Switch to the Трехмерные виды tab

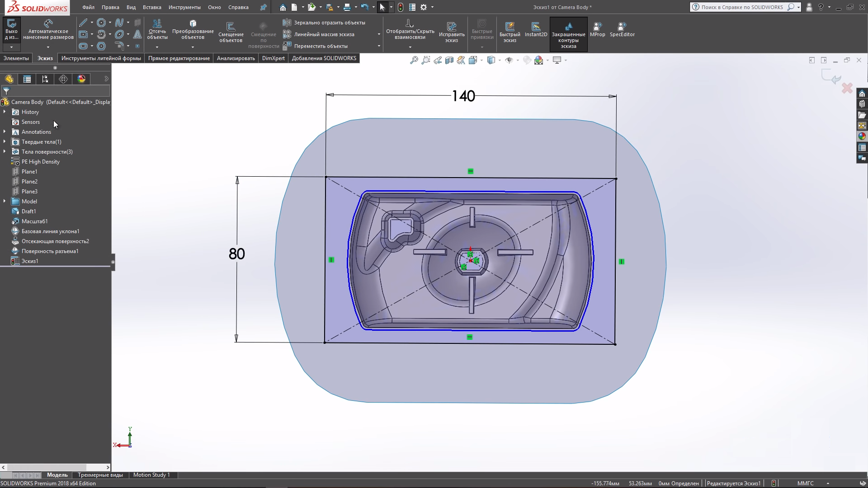(100, 474)
